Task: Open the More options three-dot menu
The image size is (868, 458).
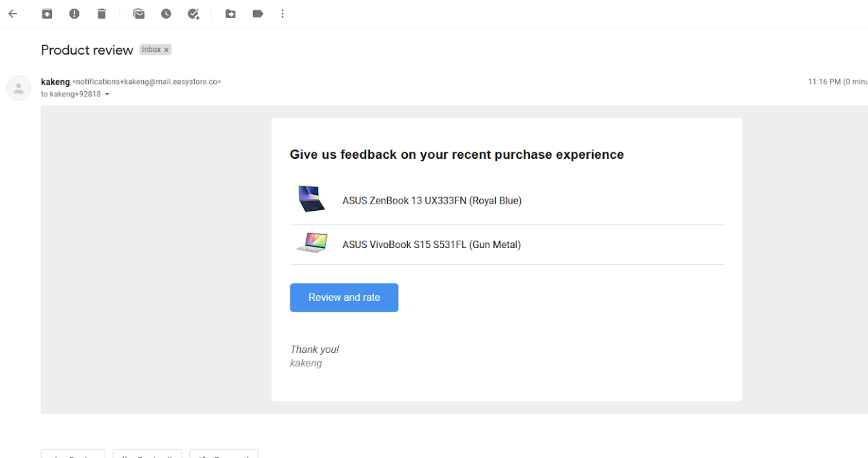Action: tap(283, 14)
